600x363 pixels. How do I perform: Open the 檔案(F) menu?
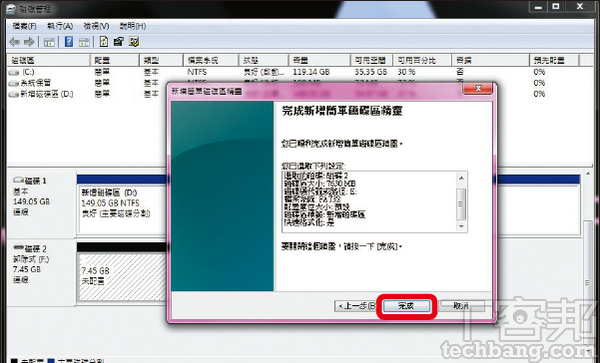tap(24, 26)
